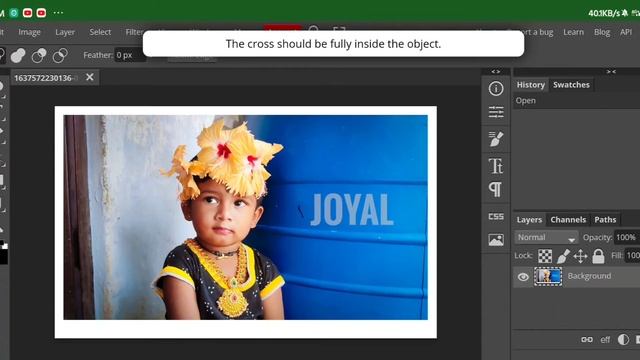Image resolution: width=640 pixels, height=360 pixels.
Task: Click the Open history entry
Action: coord(526,101)
